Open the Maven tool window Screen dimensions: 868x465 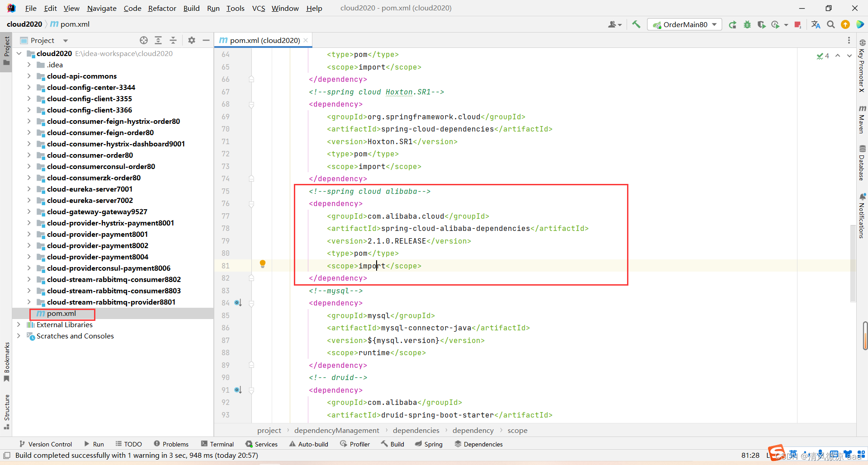862,119
